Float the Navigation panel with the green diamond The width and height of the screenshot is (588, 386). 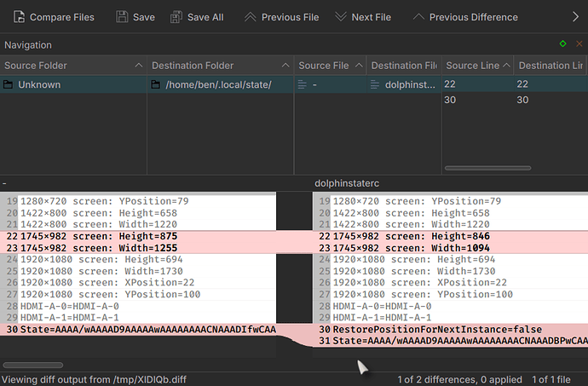562,43
